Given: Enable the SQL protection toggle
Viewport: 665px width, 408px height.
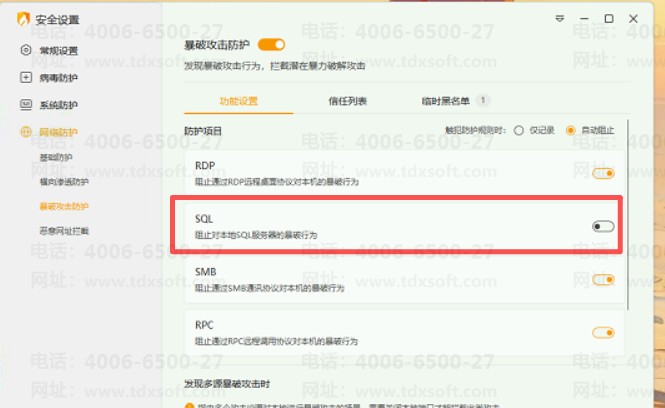Looking at the screenshot, I should (603, 226).
